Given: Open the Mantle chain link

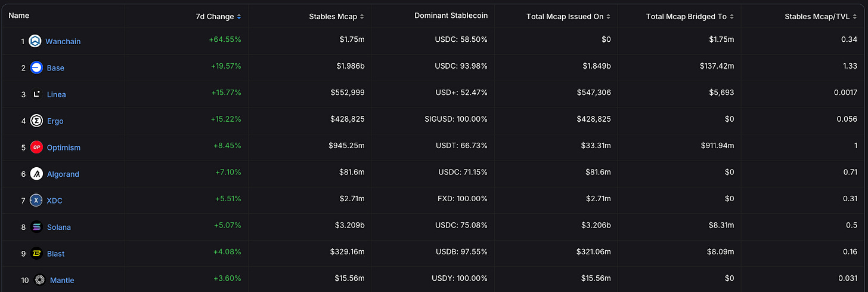Looking at the screenshot, I should tap(62, 280).
